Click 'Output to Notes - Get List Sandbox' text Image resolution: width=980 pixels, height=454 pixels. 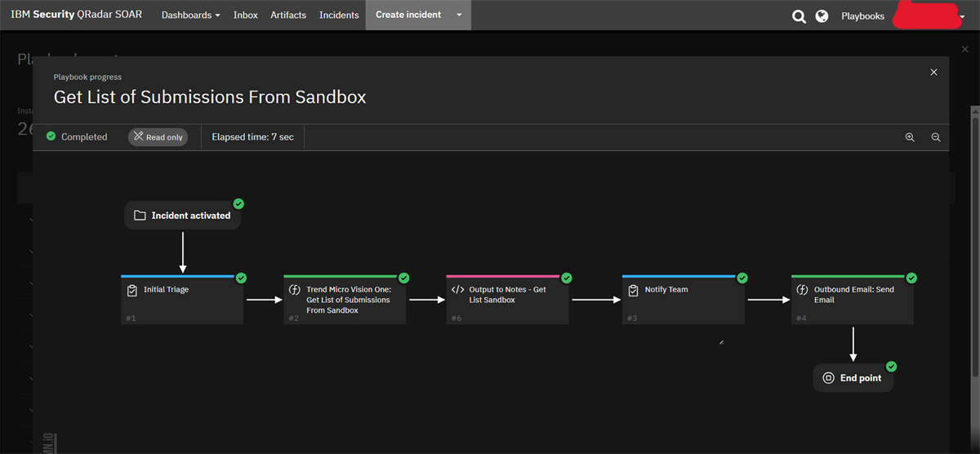coord(507,295)
